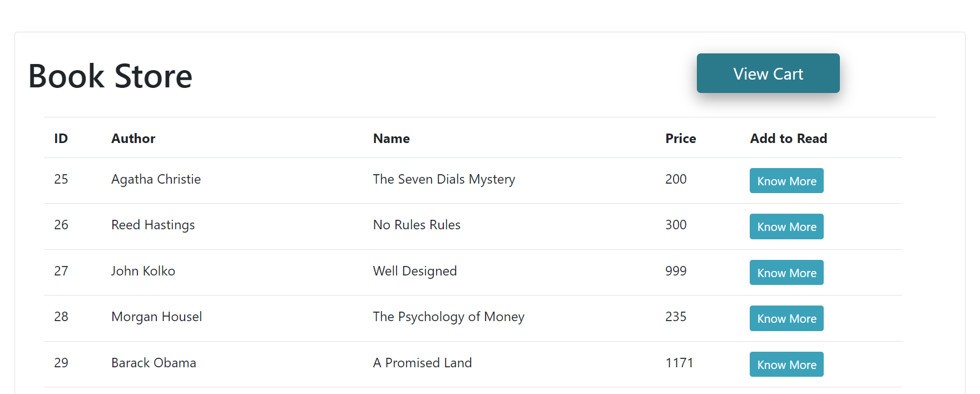
Task: Click the Price column header
Action: tap(680, 139)
